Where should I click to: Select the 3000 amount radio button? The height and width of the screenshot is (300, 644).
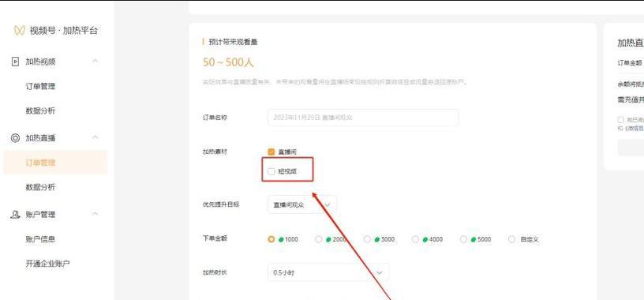coord(367,239)
